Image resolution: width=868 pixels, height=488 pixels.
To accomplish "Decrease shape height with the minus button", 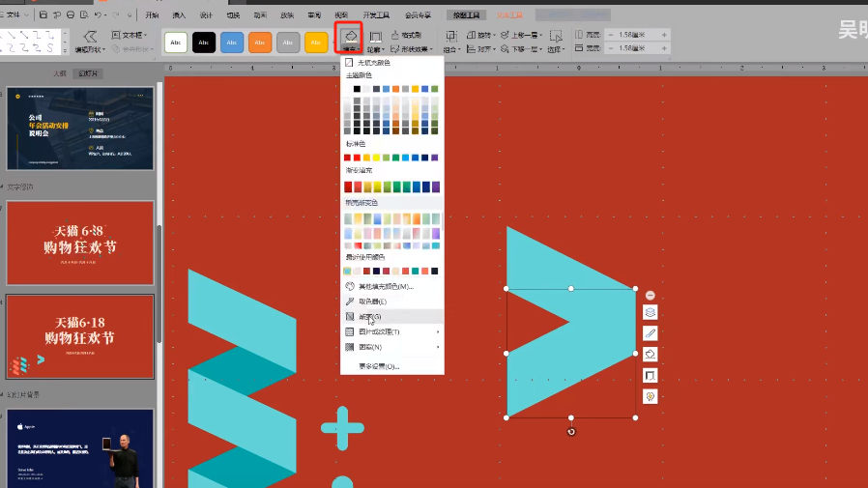I will [x=611, y=35].
